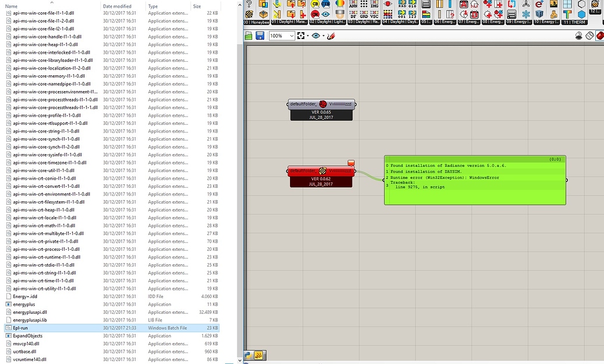This screenshot has width=604, height=364.
Task: Save the definition using the floppy disk icon
Action: 261,36
